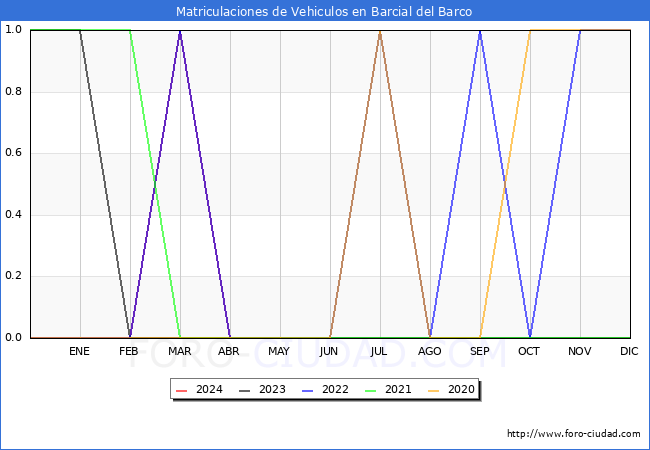Click the 2023 dark gray legend swatch
This screenshot has height=450, width=650.
(x=245, y=390)
